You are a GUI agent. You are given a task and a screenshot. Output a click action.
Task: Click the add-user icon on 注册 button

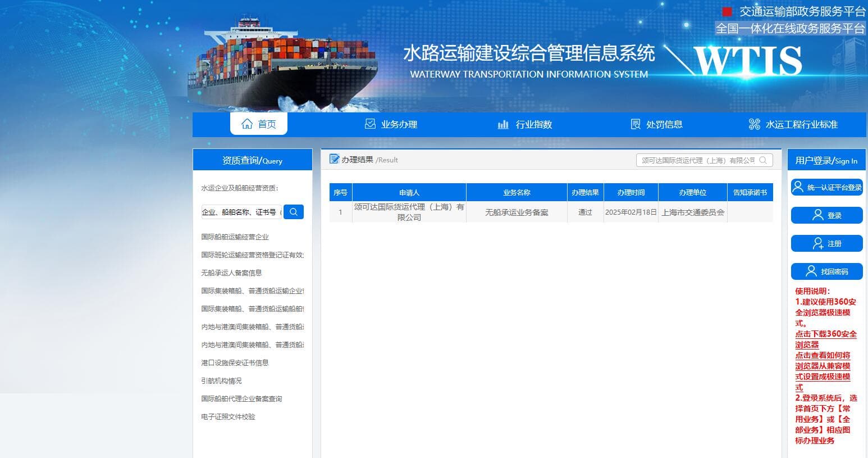pos(819,243)
